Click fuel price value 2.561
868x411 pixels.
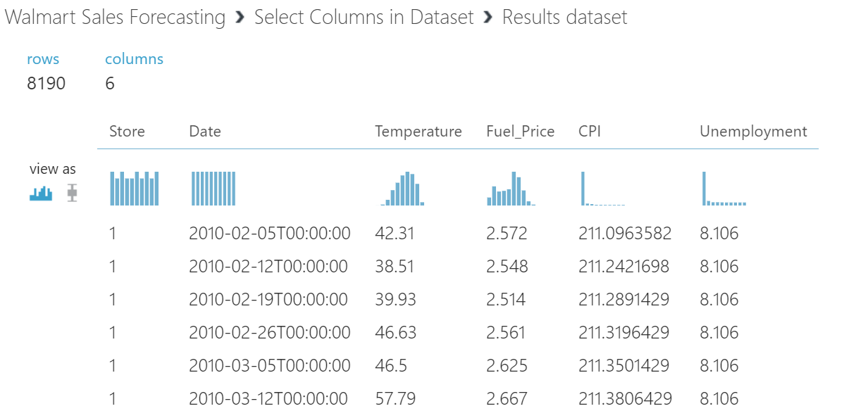coord(506,332)
